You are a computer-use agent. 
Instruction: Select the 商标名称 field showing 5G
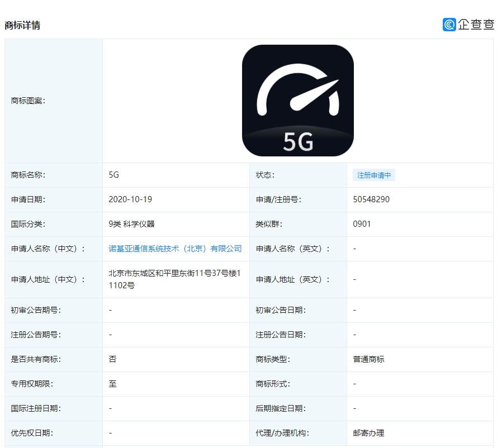[x=113, y=174]
